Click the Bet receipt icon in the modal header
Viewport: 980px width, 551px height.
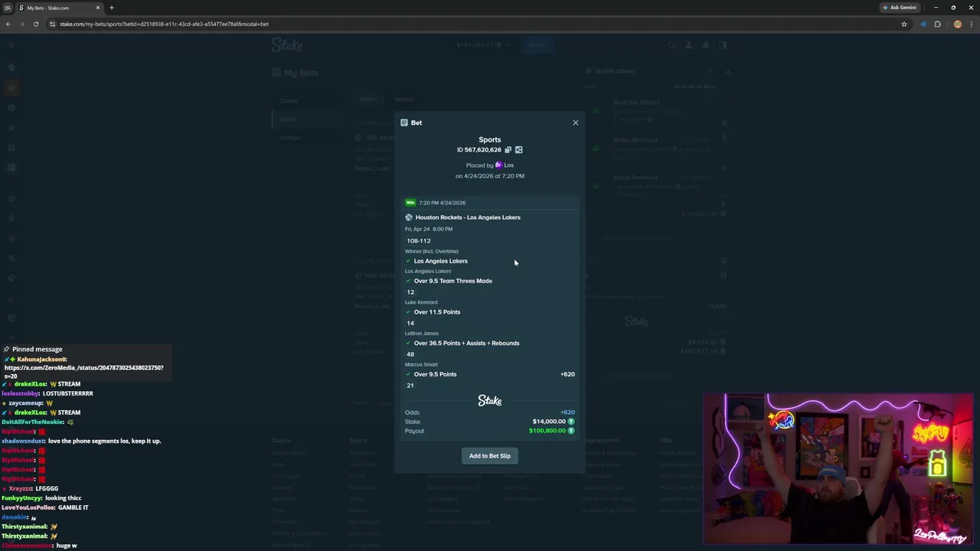click(404, 122)
